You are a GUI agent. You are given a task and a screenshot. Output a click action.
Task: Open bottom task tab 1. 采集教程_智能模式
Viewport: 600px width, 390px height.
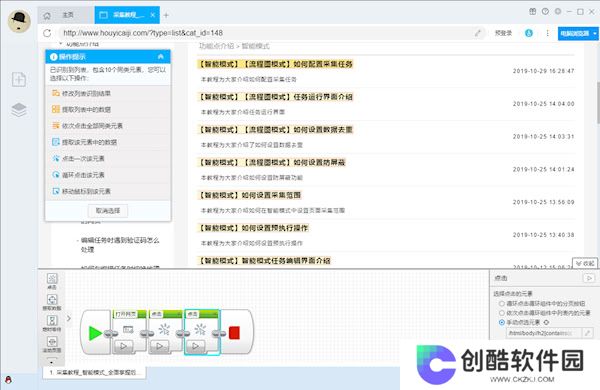pyautogui.click(x=95, y=372)
